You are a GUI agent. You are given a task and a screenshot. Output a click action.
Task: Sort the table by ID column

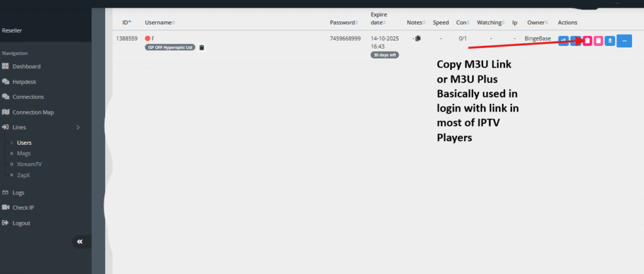point(127,22)
